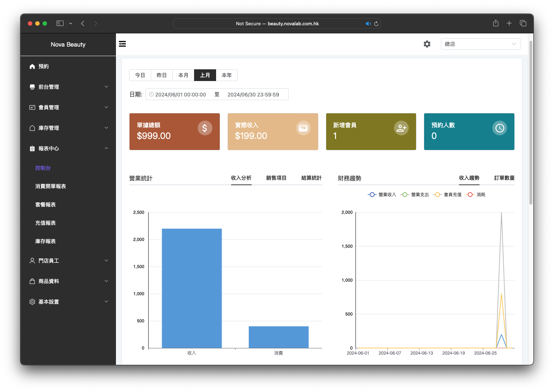Click the 前台管理 front desk icon

pyautogui.click(x=32, y=87)
